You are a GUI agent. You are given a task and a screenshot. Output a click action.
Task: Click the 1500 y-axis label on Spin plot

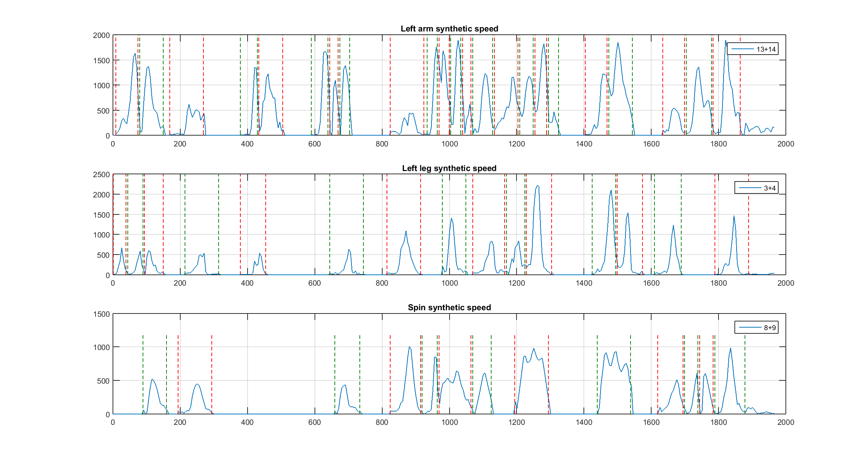click(101, 314)
